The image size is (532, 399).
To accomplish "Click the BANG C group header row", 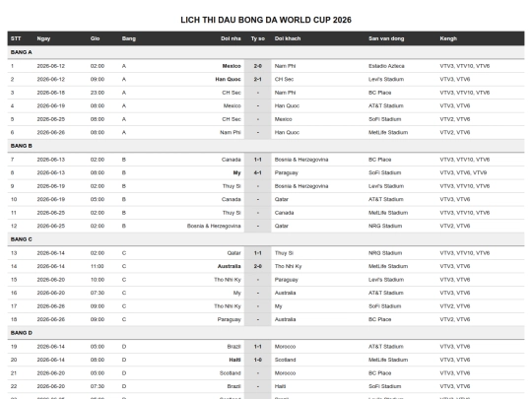I will coord(266,239).
